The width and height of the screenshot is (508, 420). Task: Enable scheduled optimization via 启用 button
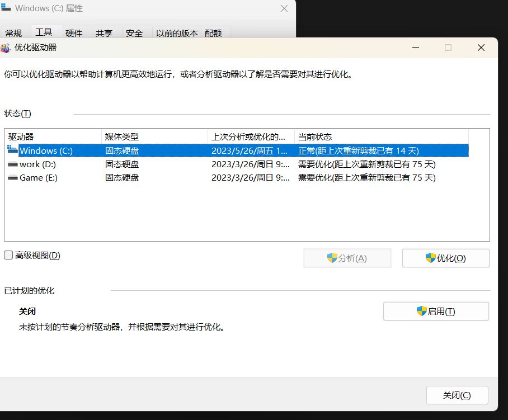(x=436, y=311)
